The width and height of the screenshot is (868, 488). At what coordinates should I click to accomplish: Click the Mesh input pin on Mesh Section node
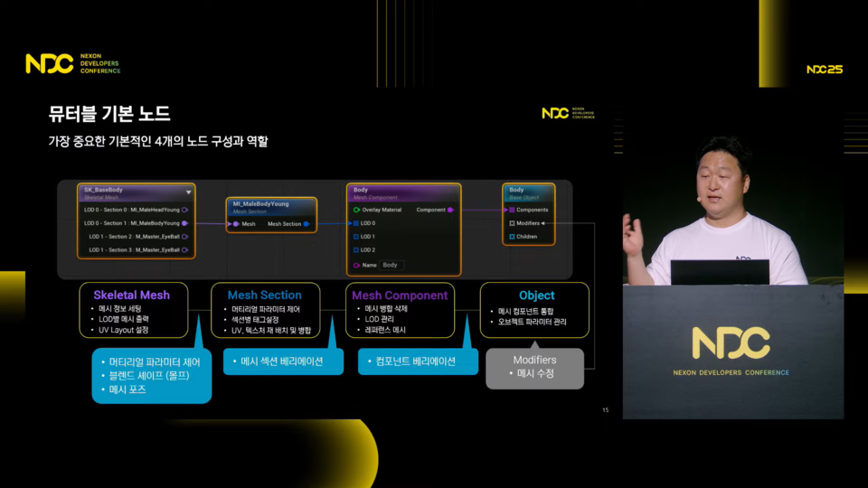click(235, 224)
